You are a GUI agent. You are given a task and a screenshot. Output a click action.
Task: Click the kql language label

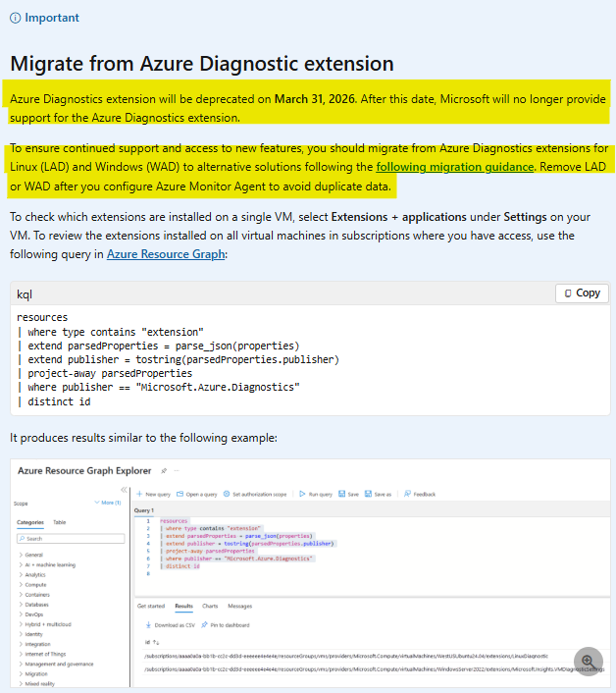(25, 294)
